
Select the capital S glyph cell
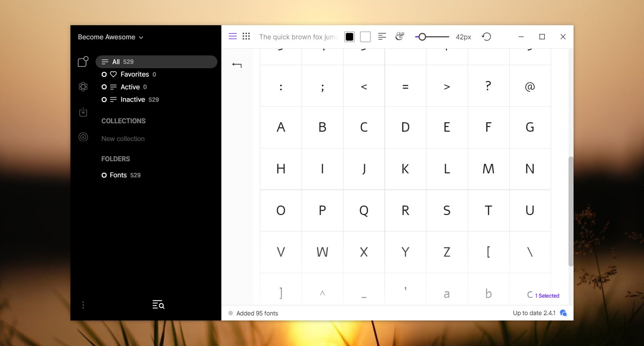tap(447, 211)
